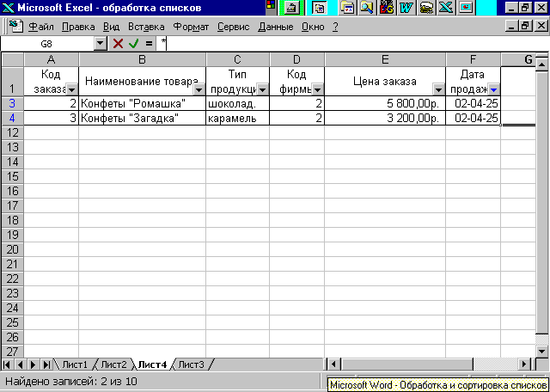The image size is (550, 392).
Task: Cancel formula entry with red X
Action: pos(119,44)
